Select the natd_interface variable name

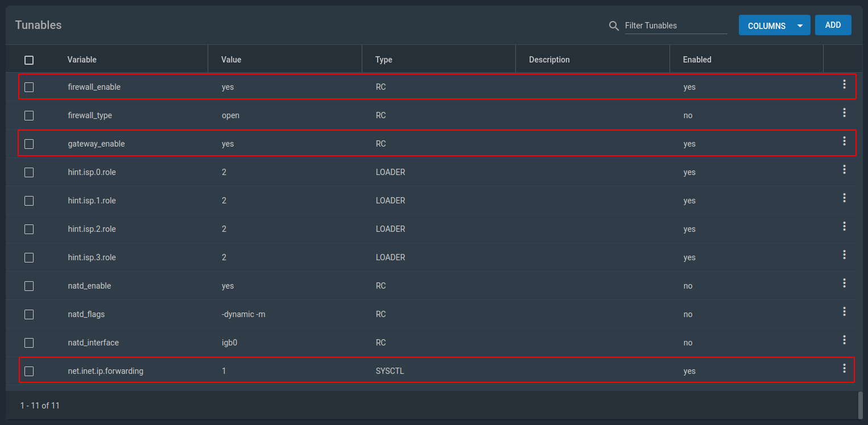point(93,343)
